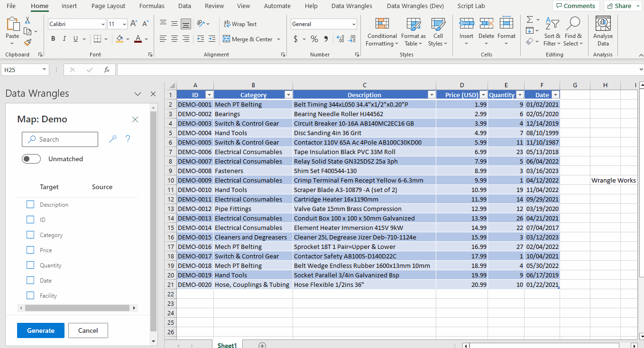Toggle the Unmatched switch on
This screenshot has width=644, height=348.
31,159
